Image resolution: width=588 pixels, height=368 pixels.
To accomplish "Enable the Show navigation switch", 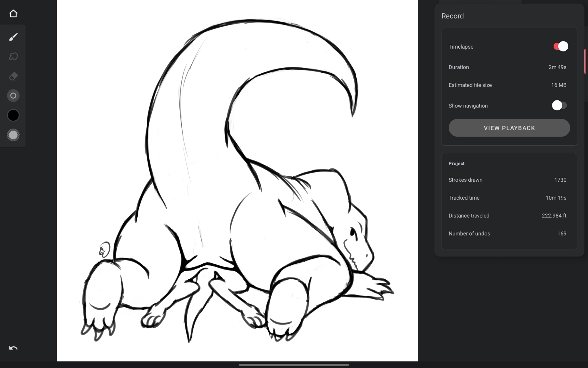I will (x=559, y=105).
